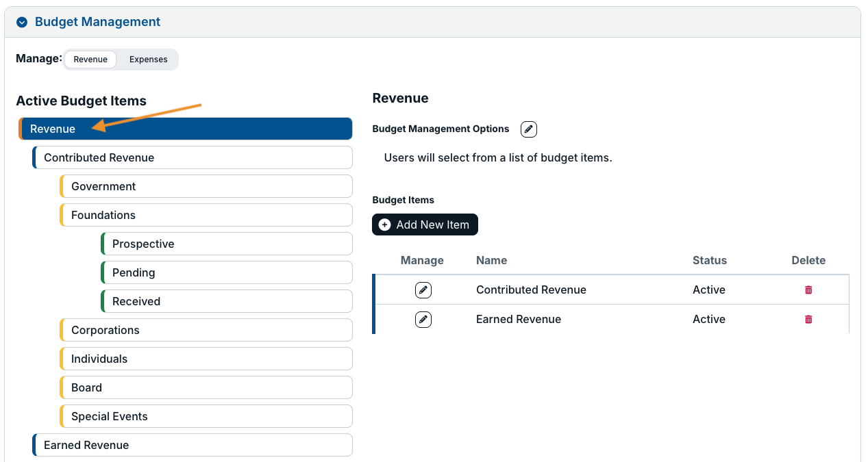Switch Manage toggle to Expenses

(x=148, y=60)
